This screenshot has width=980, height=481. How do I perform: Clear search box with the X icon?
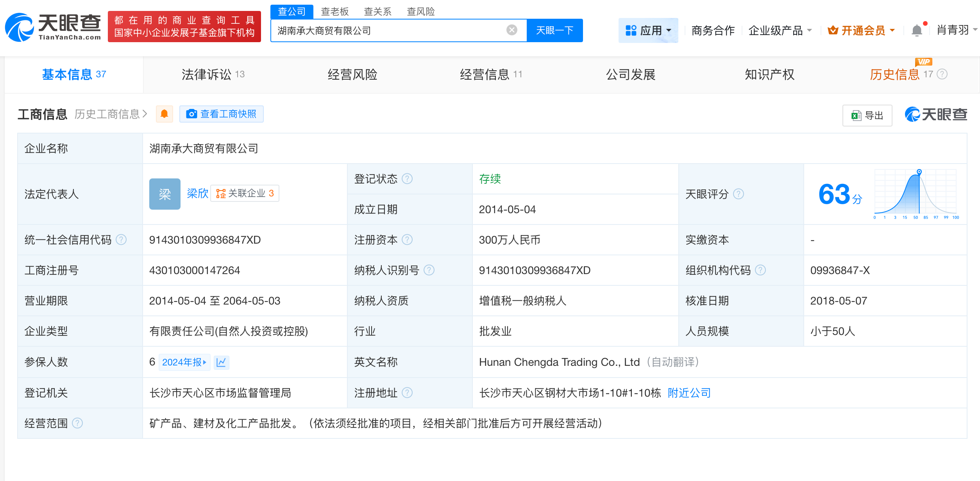[511, 30]
